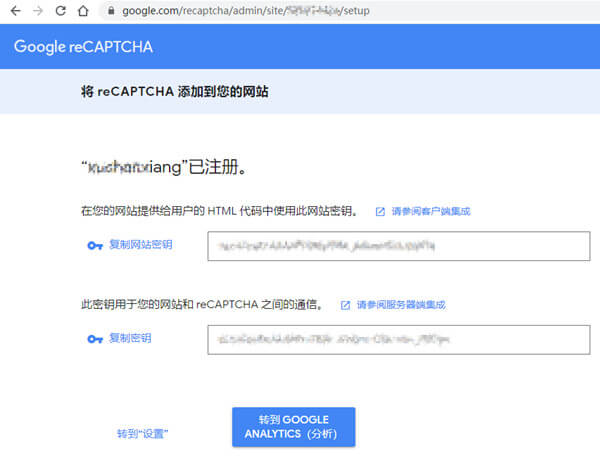Go back using the browser back arrow
The height and width of the screenshot is (469, 600).
pos(16,11)
